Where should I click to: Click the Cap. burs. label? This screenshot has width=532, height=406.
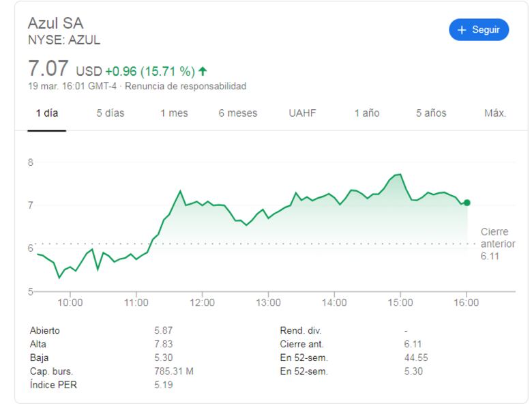[x=51, y=371]
